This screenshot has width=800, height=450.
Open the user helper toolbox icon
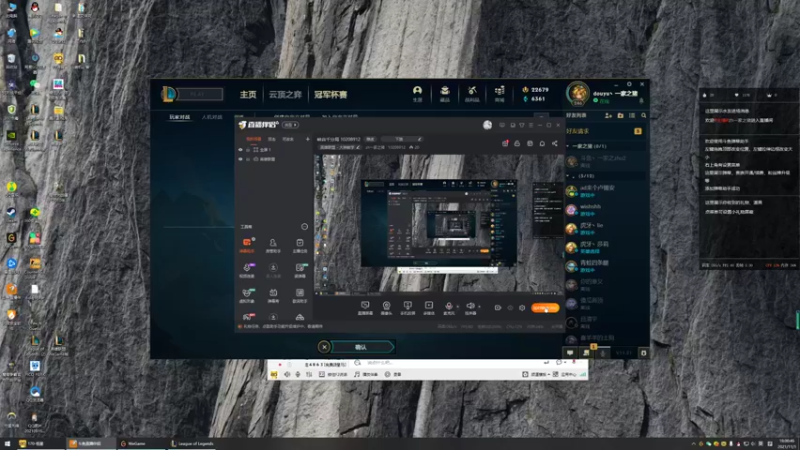tap(273, 245)
